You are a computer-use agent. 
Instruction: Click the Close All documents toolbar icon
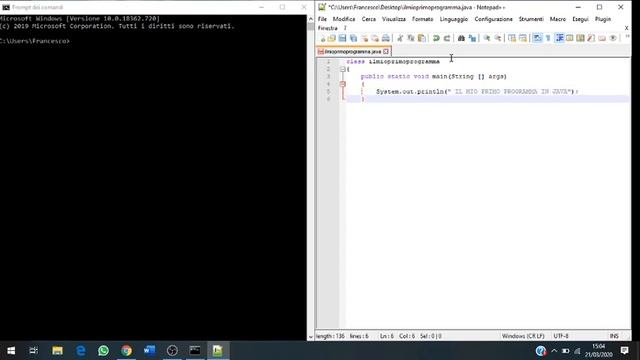click(x=375, y=38)
